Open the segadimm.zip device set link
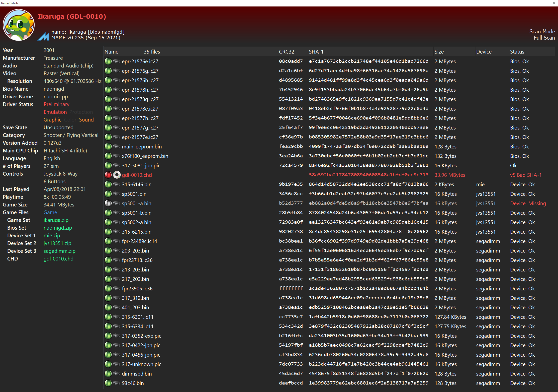Screen dimensions: 558x392 point(59,251)
